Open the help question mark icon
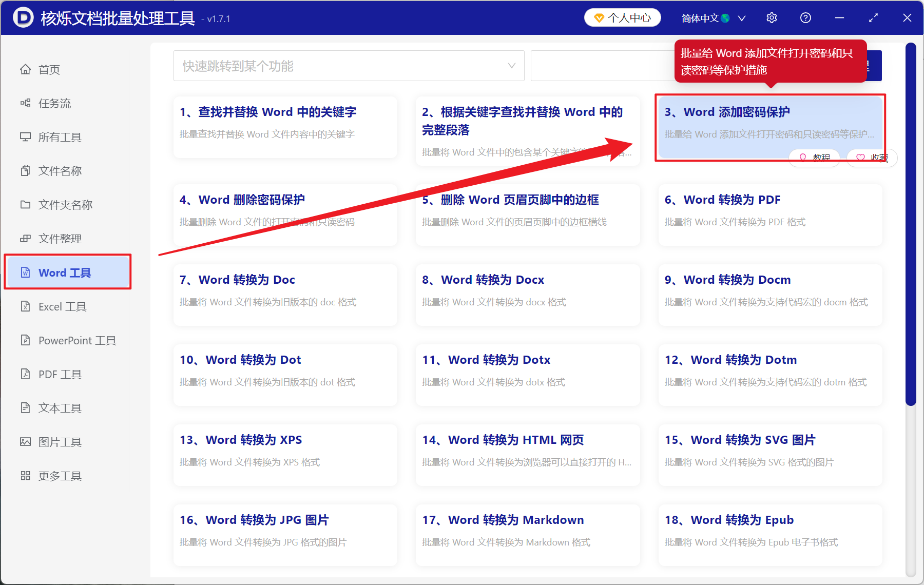This screenshot has height=585, width=924. pyautogui.click(x=805, y=17)
